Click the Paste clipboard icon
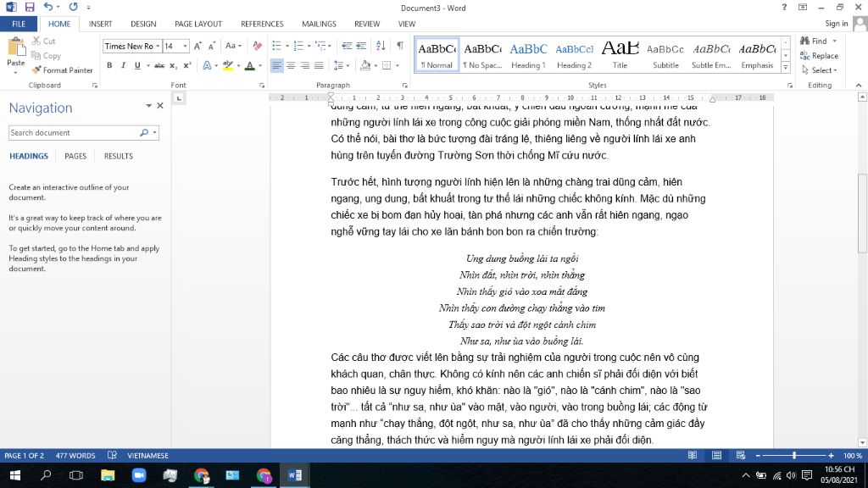The width and height of the screenshot is (868, 488). [x=16, y=47]
